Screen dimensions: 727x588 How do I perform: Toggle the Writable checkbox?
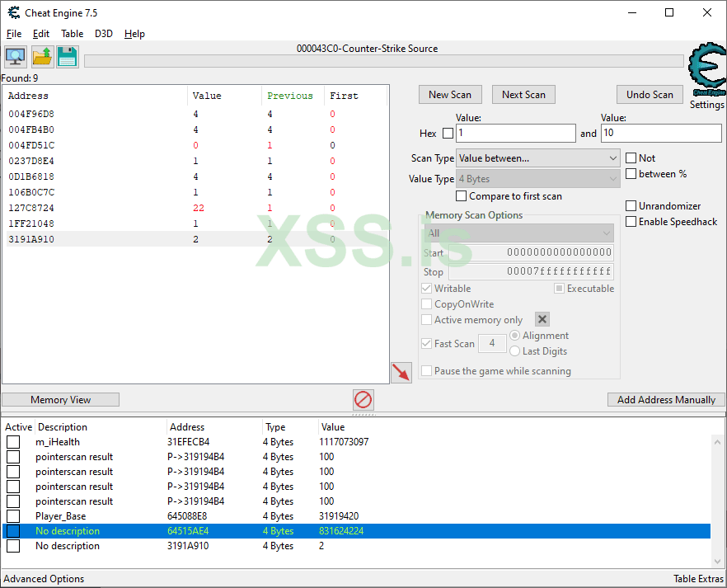427,289
